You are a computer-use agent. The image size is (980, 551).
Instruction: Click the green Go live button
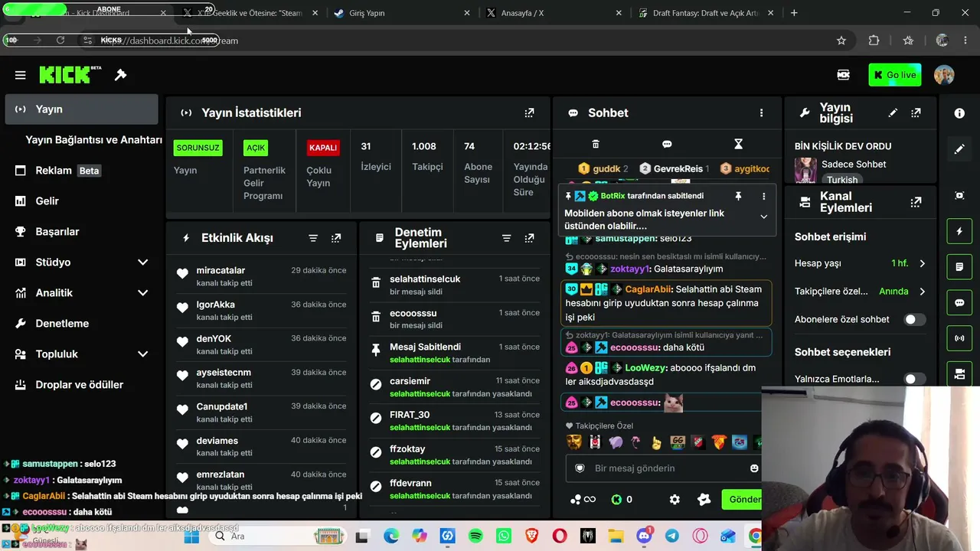coord(894,75)
